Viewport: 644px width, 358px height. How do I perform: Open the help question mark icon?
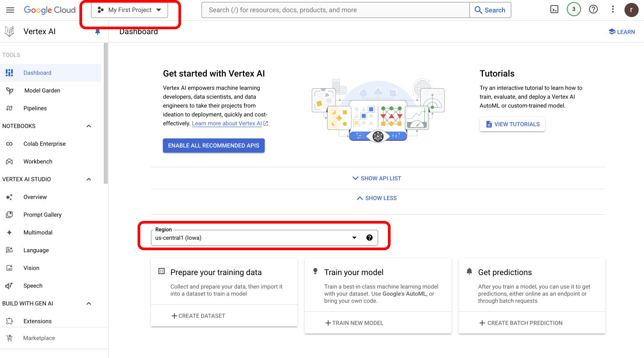click(593, 9)
